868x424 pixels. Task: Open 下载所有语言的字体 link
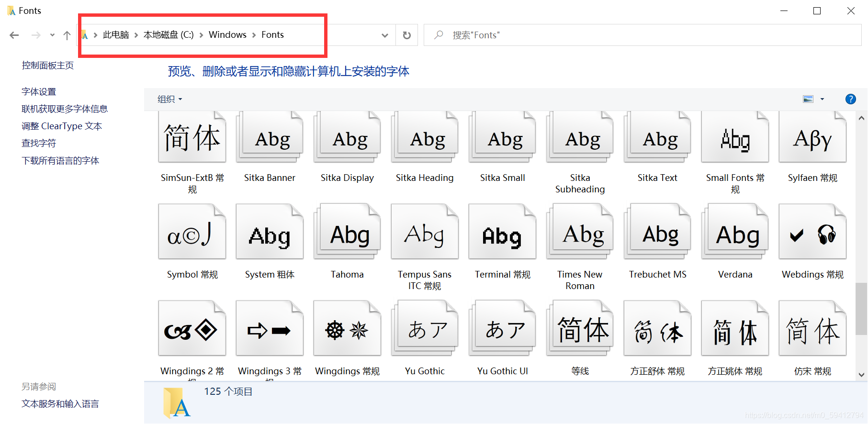pos(60,160)
